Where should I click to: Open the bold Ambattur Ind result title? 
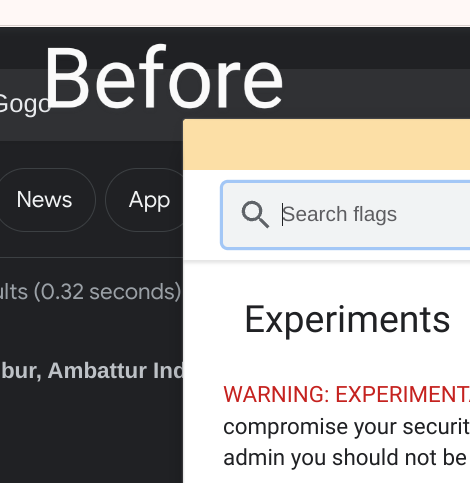pos(92,371)
